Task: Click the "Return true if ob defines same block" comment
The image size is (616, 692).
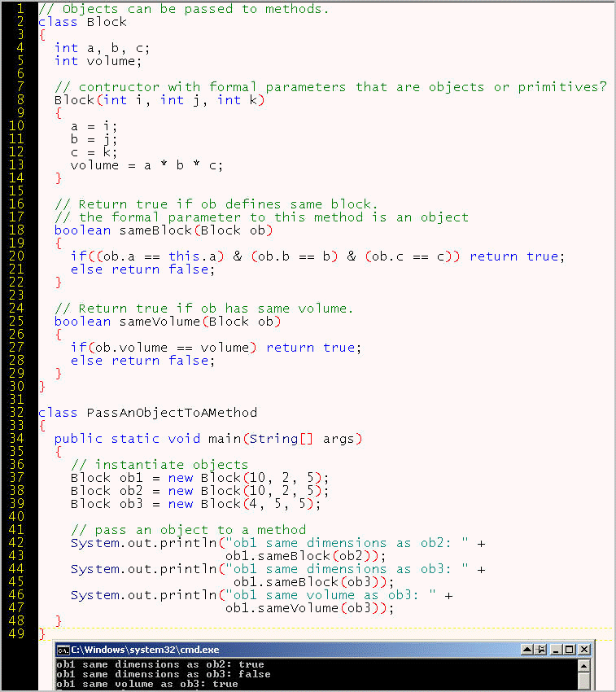Action: coord(216,204)
